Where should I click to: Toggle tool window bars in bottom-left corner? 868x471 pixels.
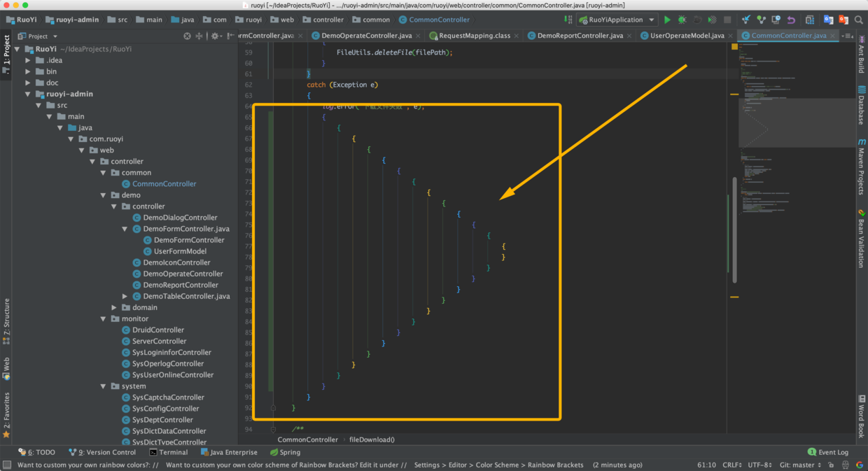click(6, 465)
